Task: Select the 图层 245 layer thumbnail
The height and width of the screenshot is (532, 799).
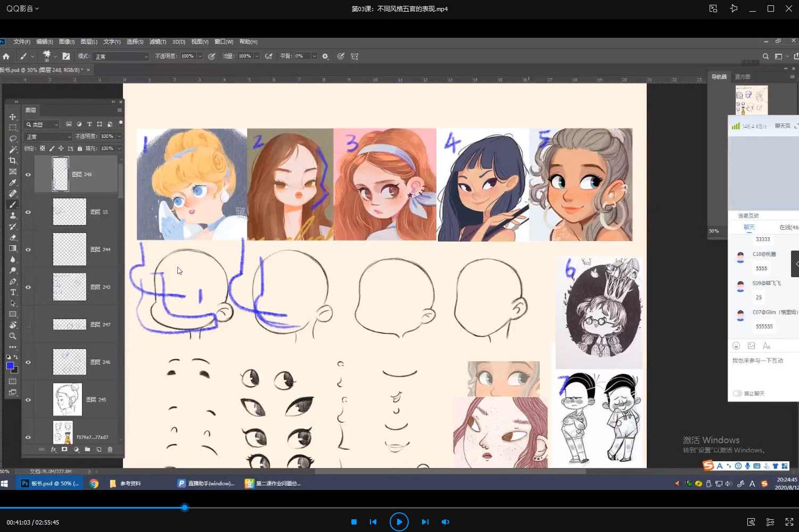Action: pyautogui.click(x=68, y=400)
